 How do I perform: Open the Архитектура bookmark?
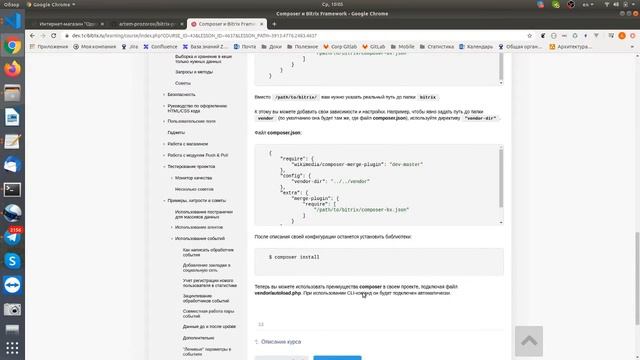tap(571, 47)
